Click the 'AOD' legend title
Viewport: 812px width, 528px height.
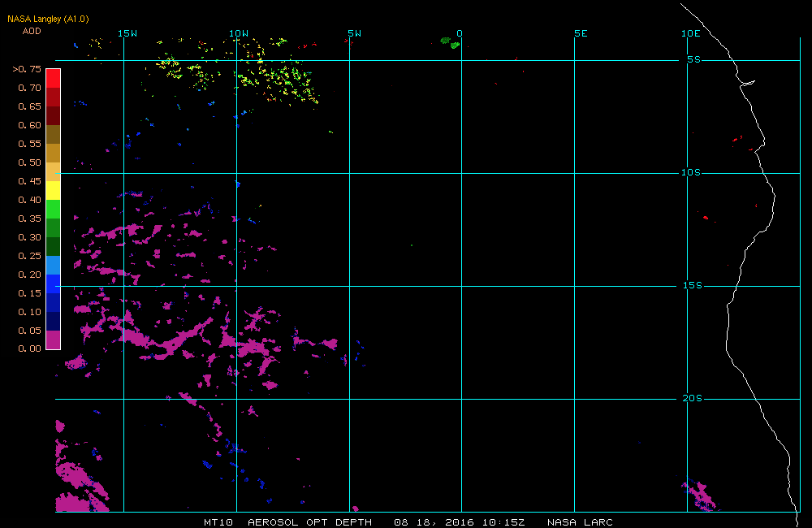(x=32, y=31)
